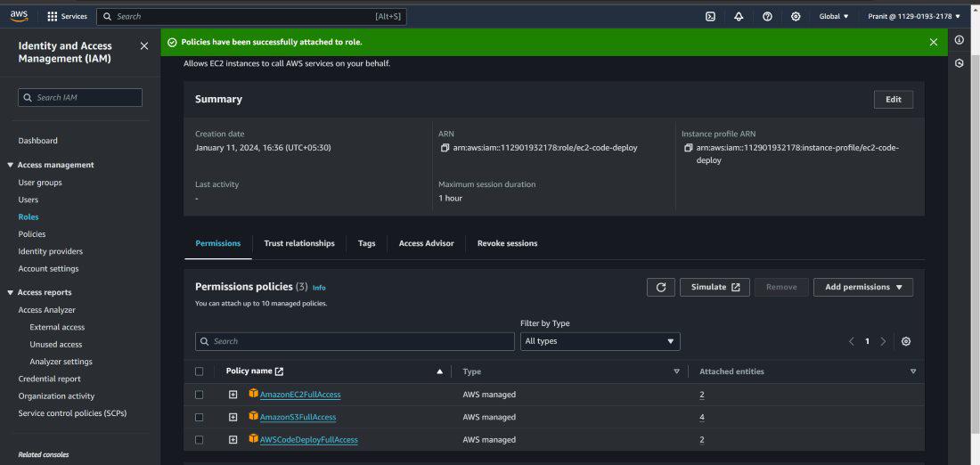Screen dimensions: 980x465
Task: Refresh the permissions policies list
Action: 660,287
